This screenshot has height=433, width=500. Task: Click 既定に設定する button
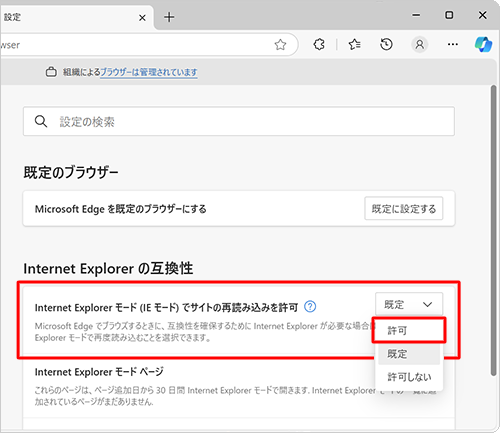click(x=404, y=209)
